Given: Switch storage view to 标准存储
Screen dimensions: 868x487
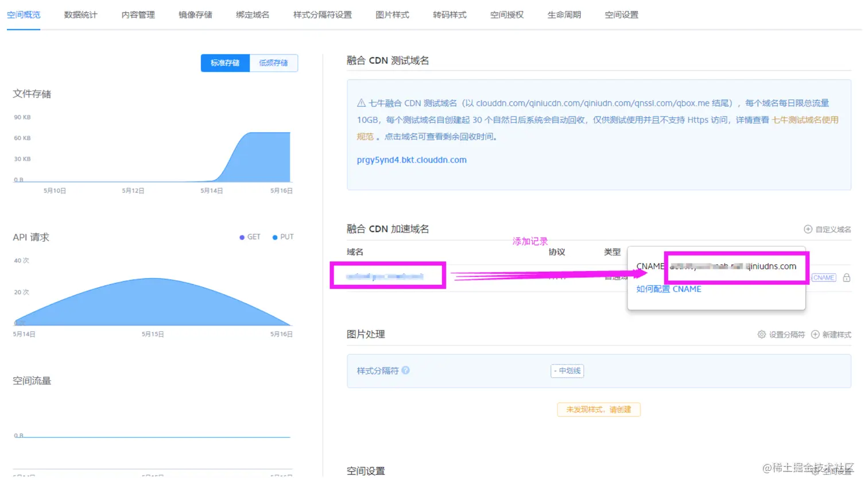Looking at the screenshot, I should point(225,63).
